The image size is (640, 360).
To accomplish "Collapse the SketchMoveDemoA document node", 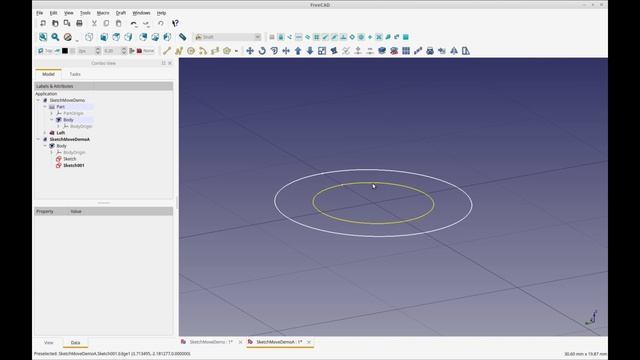I will click(38, 139).
